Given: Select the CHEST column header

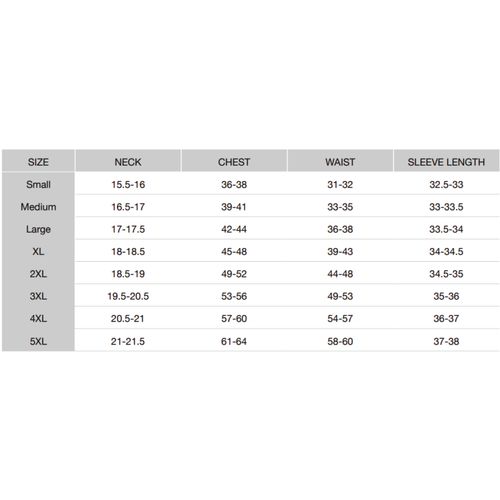Looking at the screenshot, I should [234, 162].
